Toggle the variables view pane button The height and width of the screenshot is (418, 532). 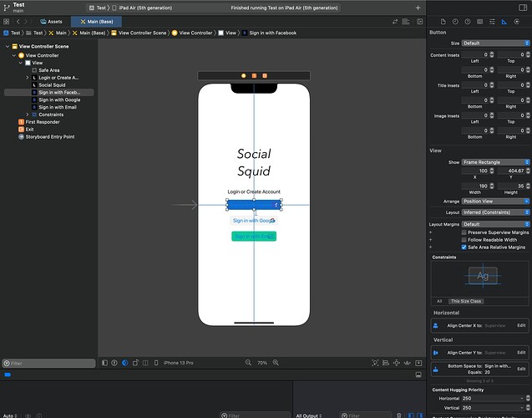pos(411,415)
